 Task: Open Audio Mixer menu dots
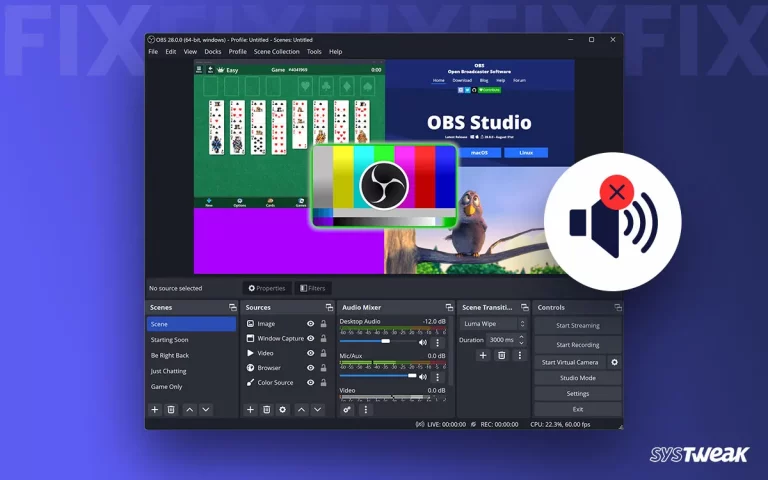(365, 409)
